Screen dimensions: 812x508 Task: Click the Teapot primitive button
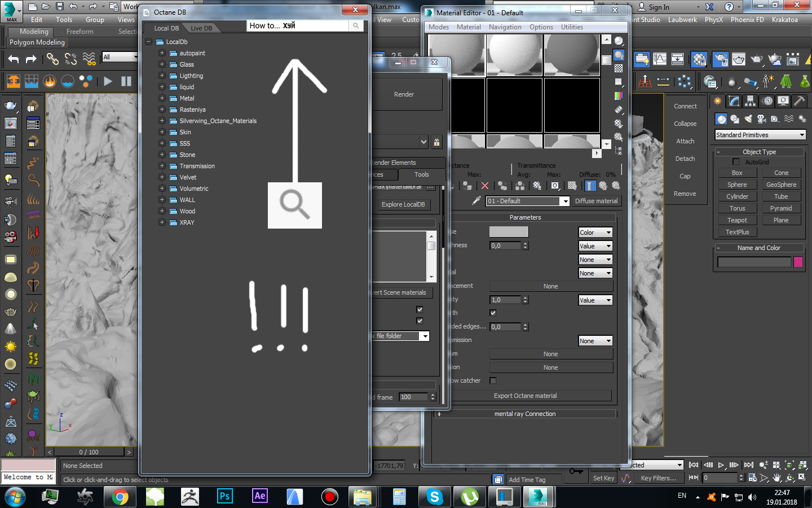(737, 220)
